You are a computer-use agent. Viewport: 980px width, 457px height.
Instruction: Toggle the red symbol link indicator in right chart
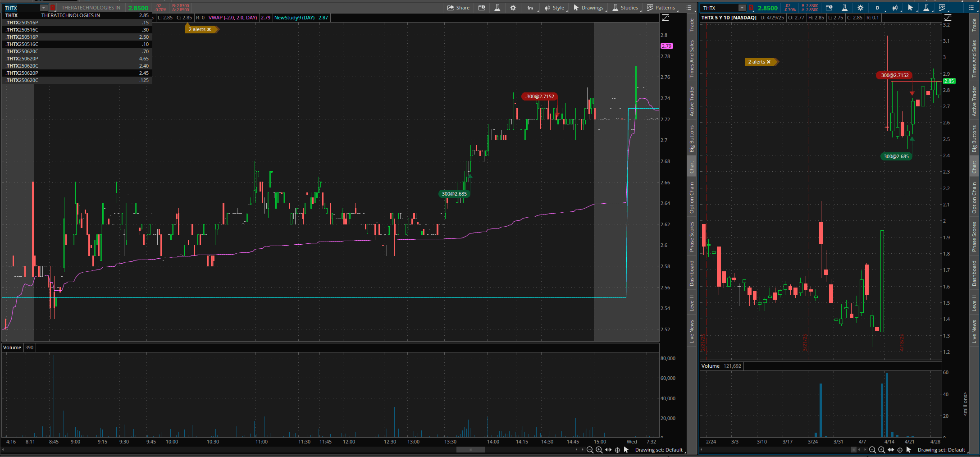click(751, 8)
